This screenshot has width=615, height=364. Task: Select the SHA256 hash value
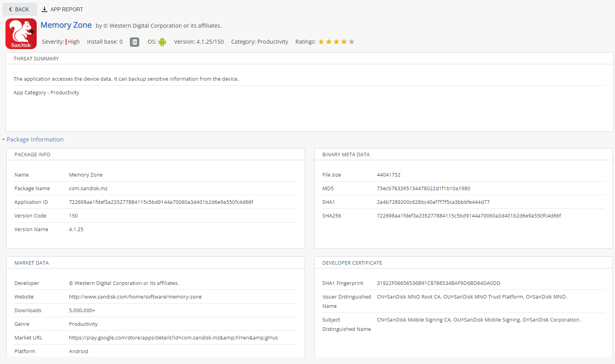pyautogui.click(x=469, y=216)
